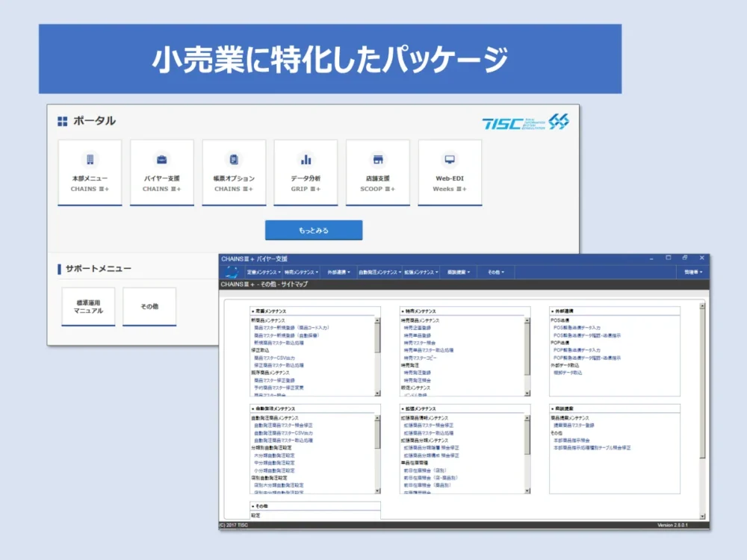Select the 帳票オプション CHAINS Ⅲ+ icon
The image size is (747, 560).
233,172
